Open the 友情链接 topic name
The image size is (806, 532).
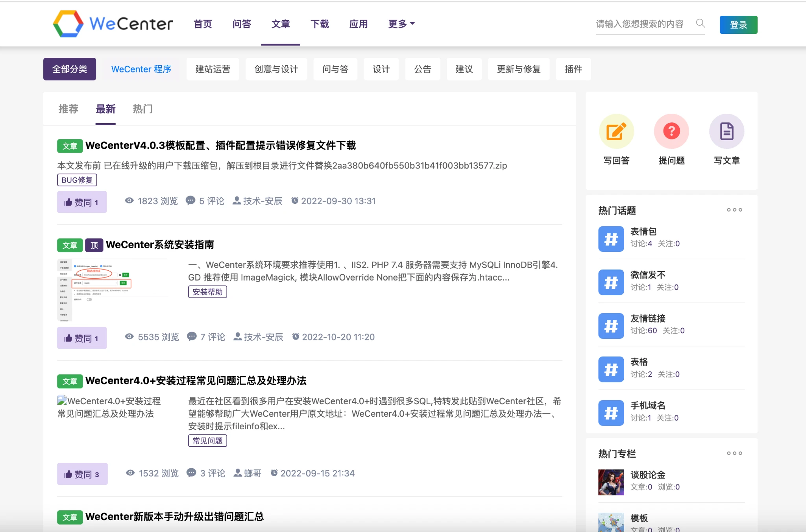coord(648,318)
